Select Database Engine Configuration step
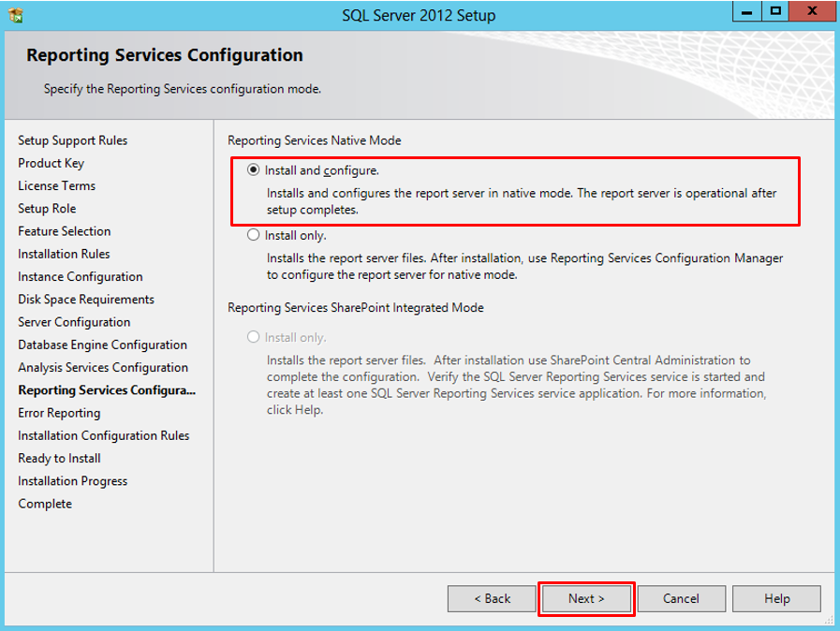This screenshot has height=631, width=840. pyautogui.click(x=102, y=345)
